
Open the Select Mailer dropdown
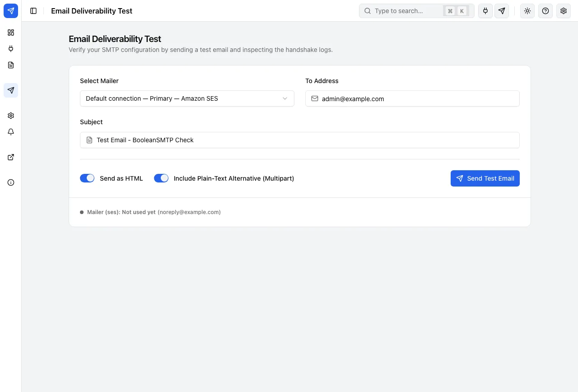click(187, 98)
